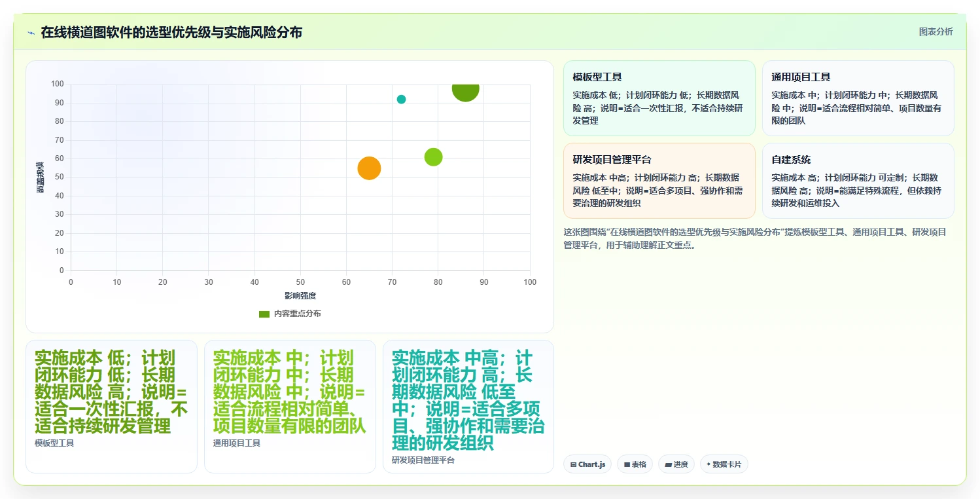Toggle the 内容重点分布 legend swatch
980x499 pixels.
[x=264, y=314]
